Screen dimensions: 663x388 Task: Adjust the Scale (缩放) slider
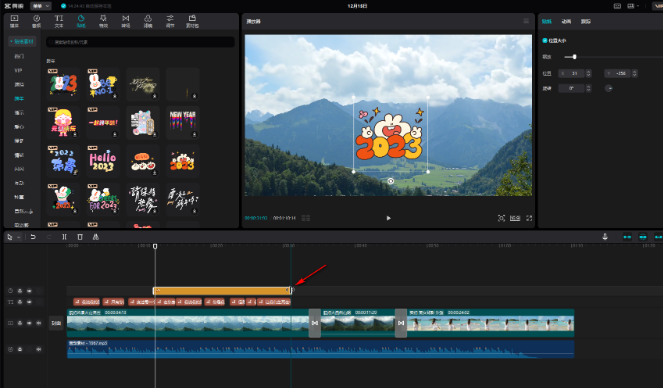click(x=574, y=57)
